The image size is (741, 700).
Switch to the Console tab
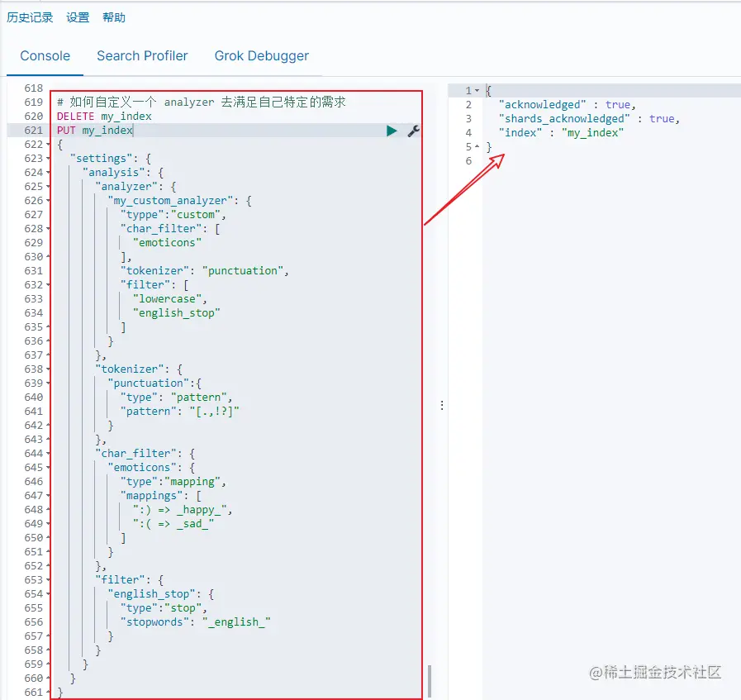45,55
